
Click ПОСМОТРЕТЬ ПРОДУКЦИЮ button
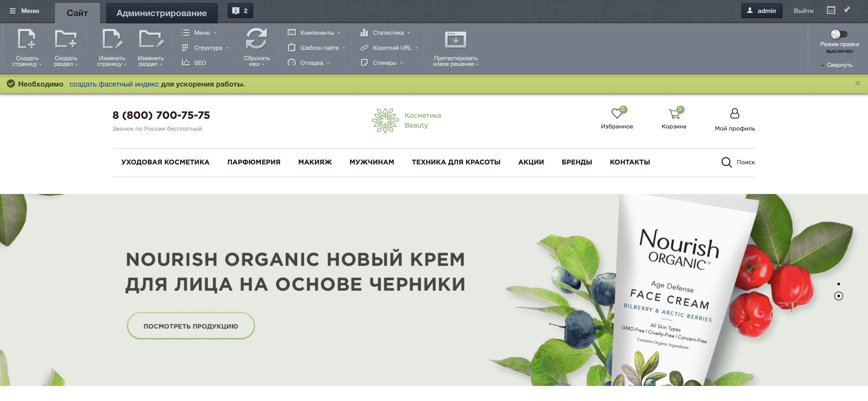191,326
